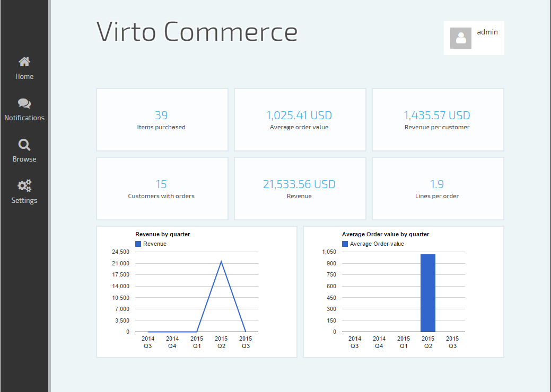Screen dimensions: 551x392
Task: Select the Home icon in the sidebar
Action: [24, 61]
